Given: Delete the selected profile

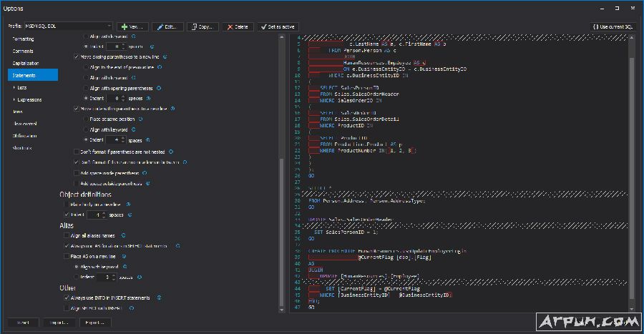Looking at the screenshot, I should click(x=238, y=26).
